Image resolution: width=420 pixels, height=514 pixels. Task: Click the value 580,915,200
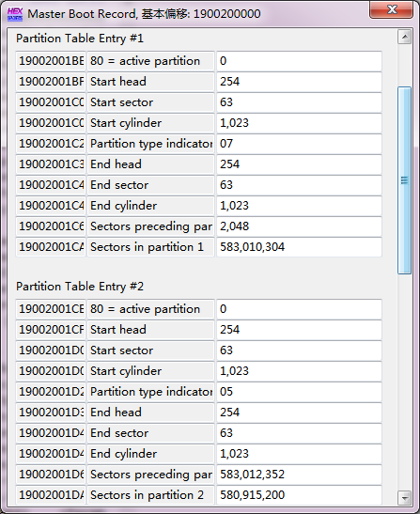(299, 495)
